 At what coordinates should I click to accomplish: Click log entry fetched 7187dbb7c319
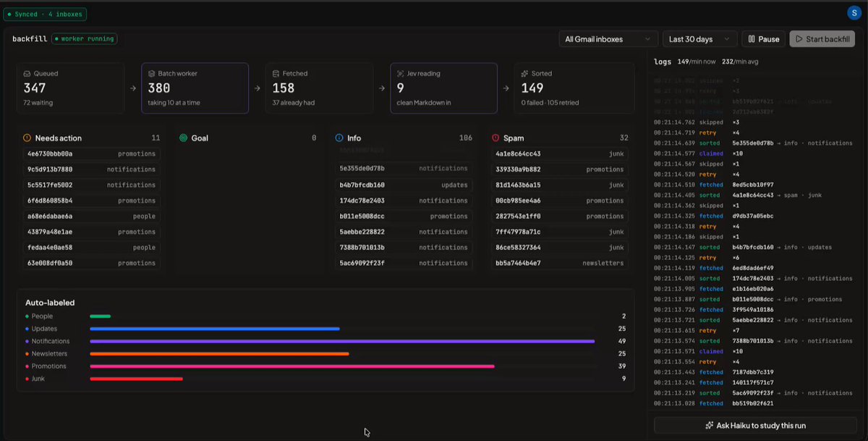(714, 372)
